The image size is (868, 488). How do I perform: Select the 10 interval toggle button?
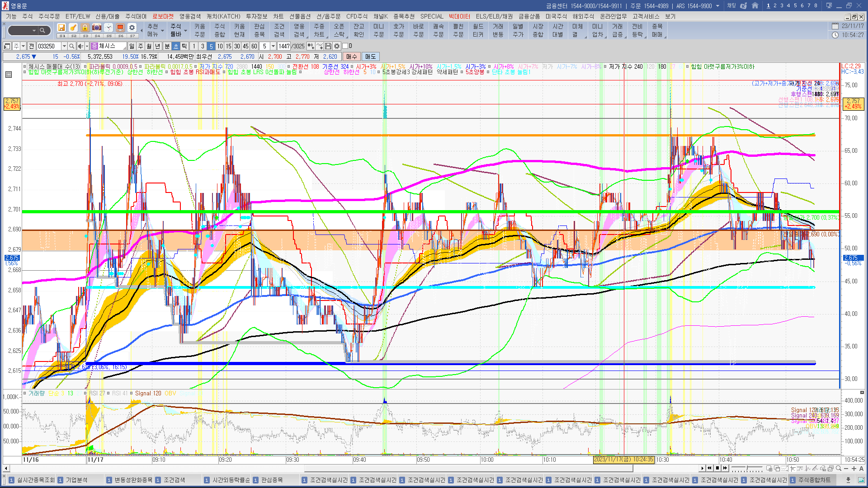pyautogui.click(x=220, y=46)
